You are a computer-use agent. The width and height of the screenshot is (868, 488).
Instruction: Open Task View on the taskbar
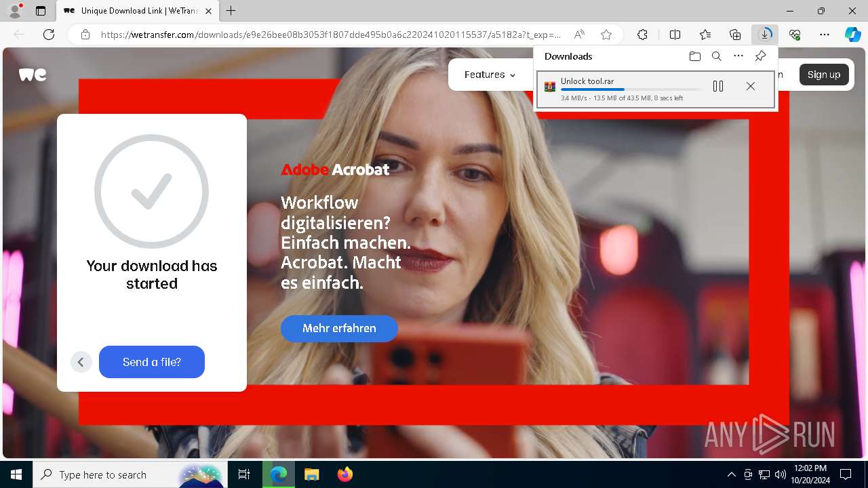tap(244, 474)
